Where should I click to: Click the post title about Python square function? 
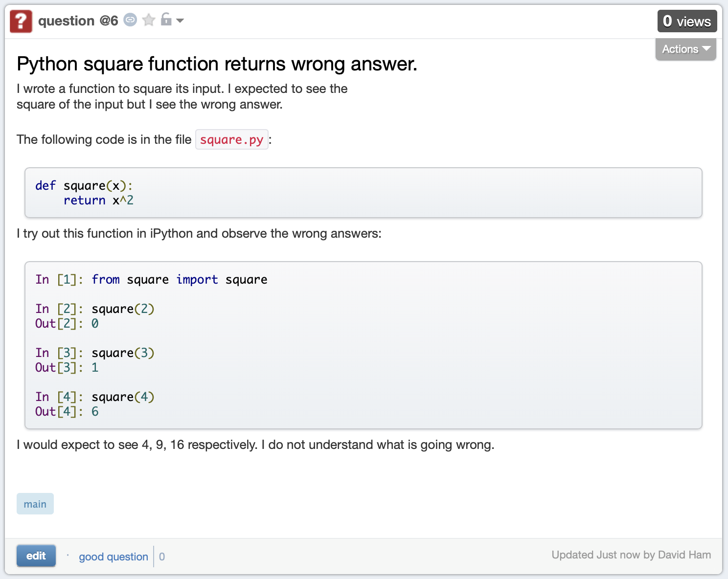click(x=217, y=64)
